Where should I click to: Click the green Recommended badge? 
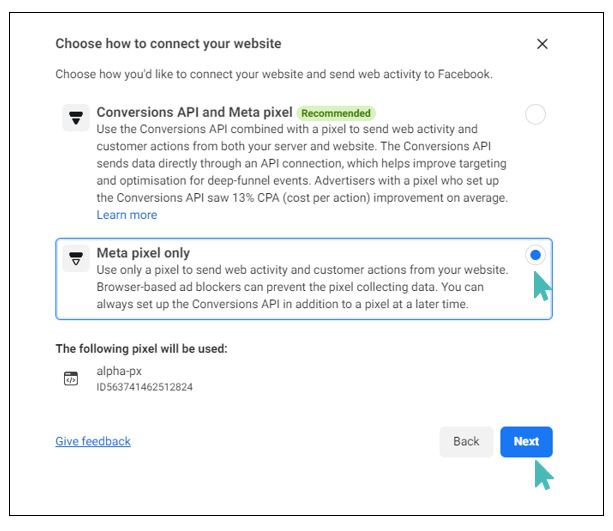point(336,113)
